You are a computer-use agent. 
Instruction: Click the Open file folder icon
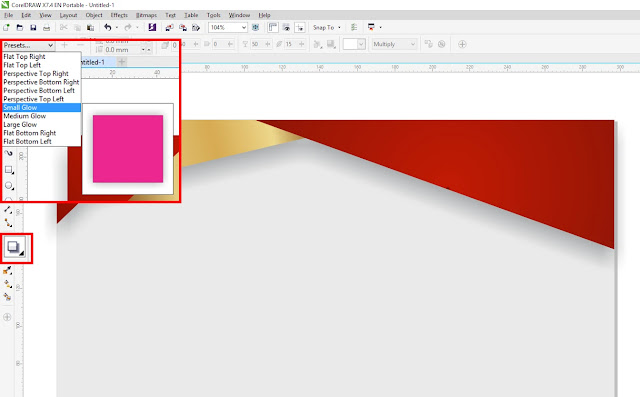[20, 27]
